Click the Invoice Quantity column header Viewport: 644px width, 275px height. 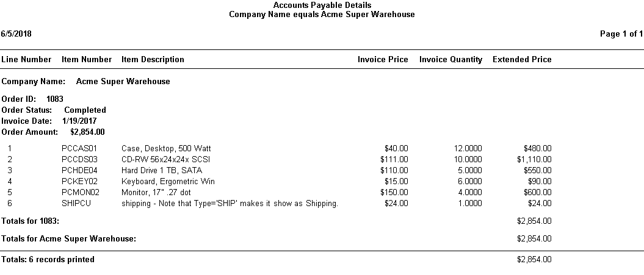tap(450, 60)
